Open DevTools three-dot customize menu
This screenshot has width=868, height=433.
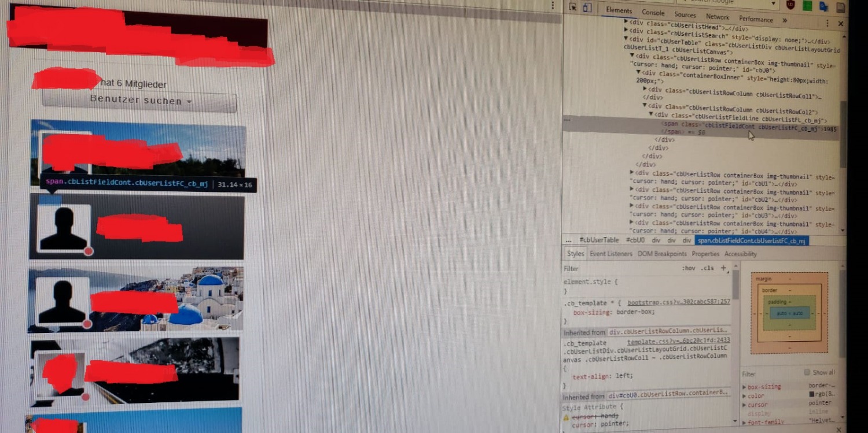[x=827, y=23]
